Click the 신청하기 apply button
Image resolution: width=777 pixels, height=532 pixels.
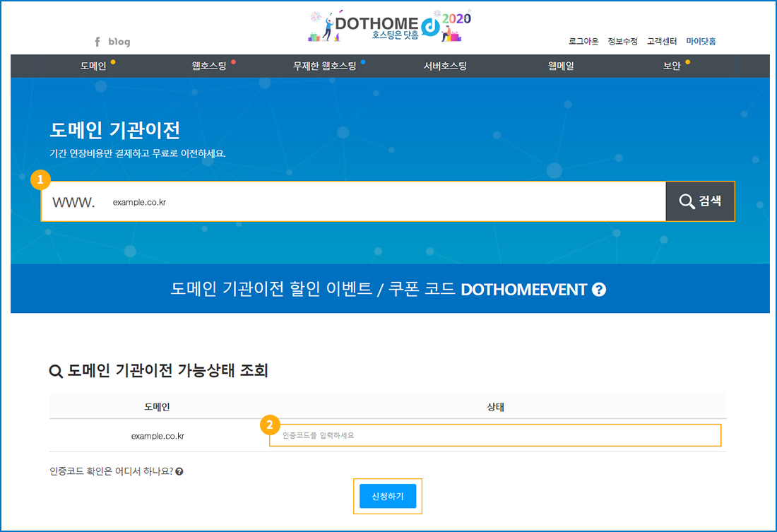388,496
